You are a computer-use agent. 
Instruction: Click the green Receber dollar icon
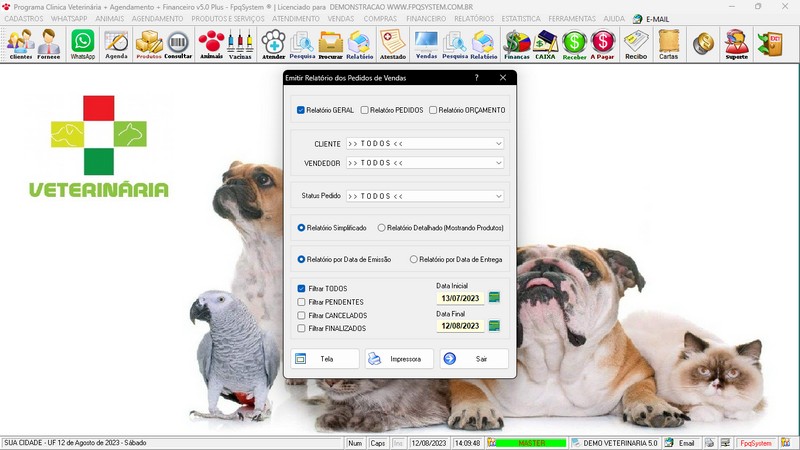tap(574, 44)
